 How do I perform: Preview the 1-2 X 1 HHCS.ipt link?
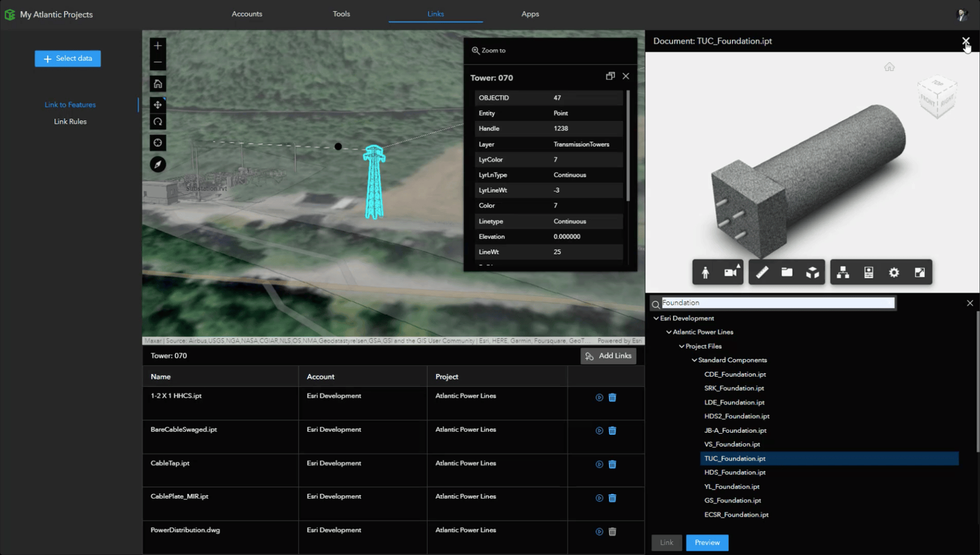coord(599,398)
